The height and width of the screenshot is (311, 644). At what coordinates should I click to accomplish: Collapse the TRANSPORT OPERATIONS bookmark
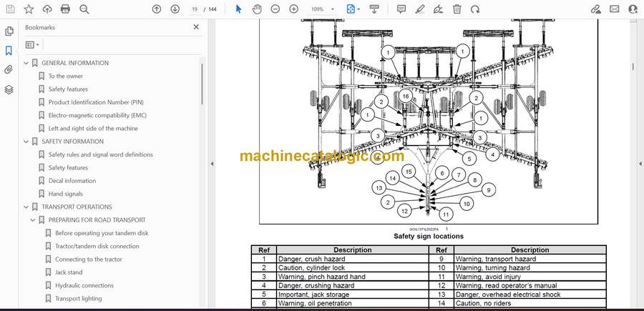[x=26, y=207]
